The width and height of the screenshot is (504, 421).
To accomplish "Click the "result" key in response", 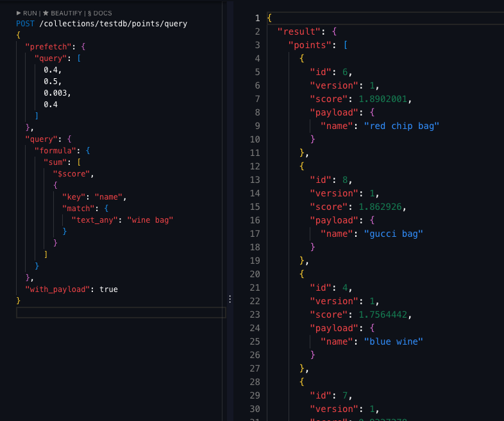I will [299, 31].
